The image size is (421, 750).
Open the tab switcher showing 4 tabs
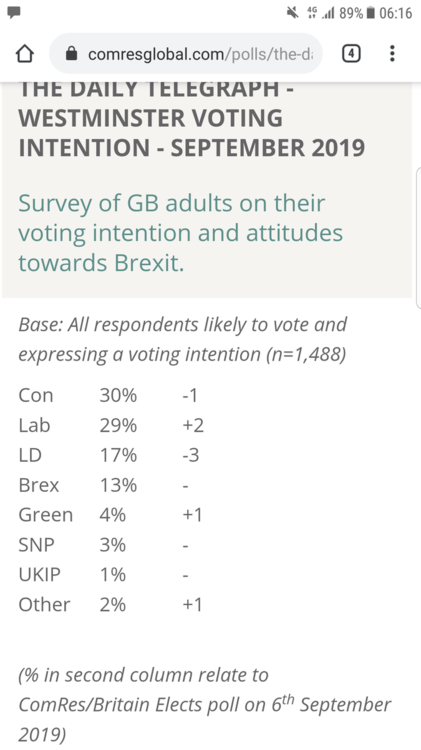tap(351, 54)
